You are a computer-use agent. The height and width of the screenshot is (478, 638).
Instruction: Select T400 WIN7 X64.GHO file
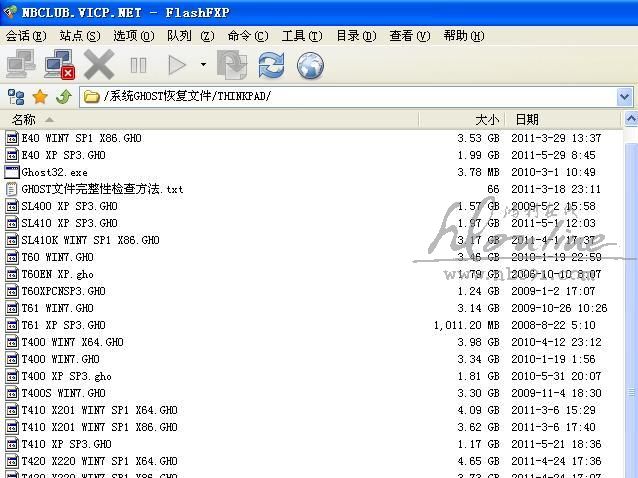[72, 342]
